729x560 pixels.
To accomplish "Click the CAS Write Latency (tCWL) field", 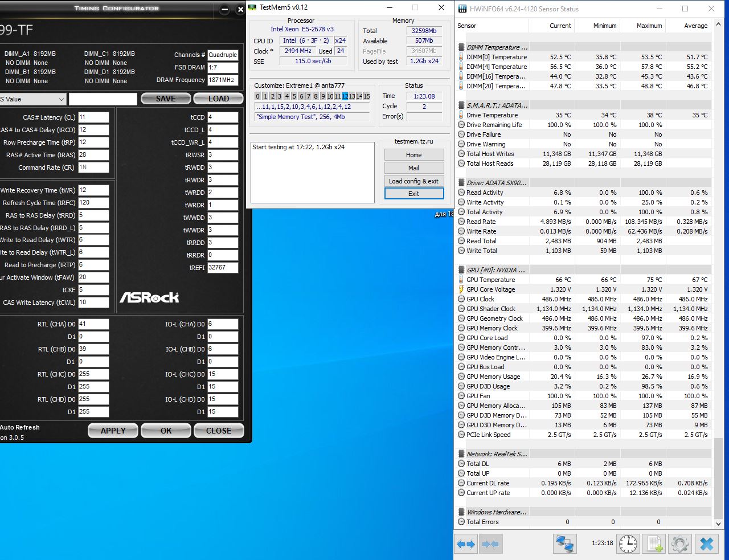I will (93, 303).
